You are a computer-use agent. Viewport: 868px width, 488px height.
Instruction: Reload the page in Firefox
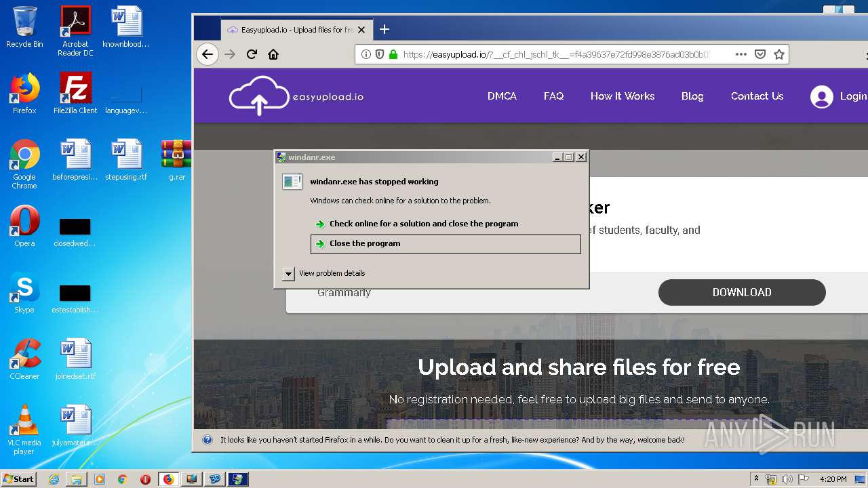point(252,54)
